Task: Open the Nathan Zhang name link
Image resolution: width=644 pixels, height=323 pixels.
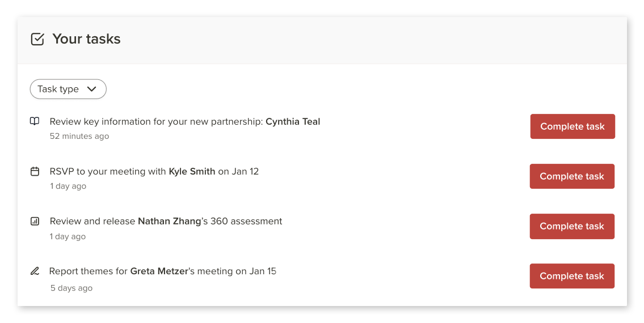Action: [169, 221]
